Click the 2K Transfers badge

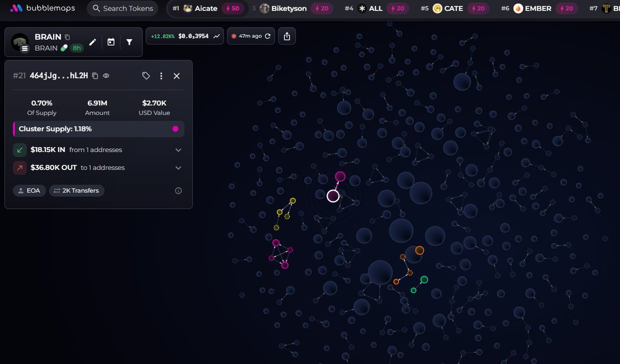point(77,191)
